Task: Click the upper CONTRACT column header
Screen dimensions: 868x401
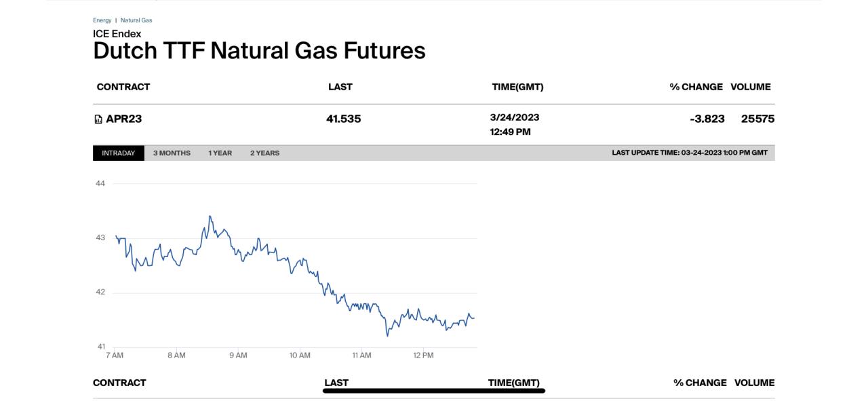Action: [x=123, y=87]
